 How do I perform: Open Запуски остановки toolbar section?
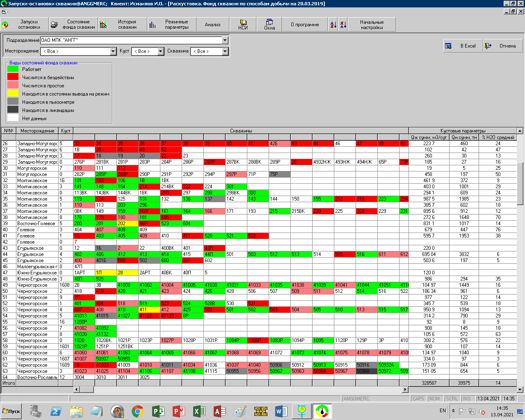point(25,25)
